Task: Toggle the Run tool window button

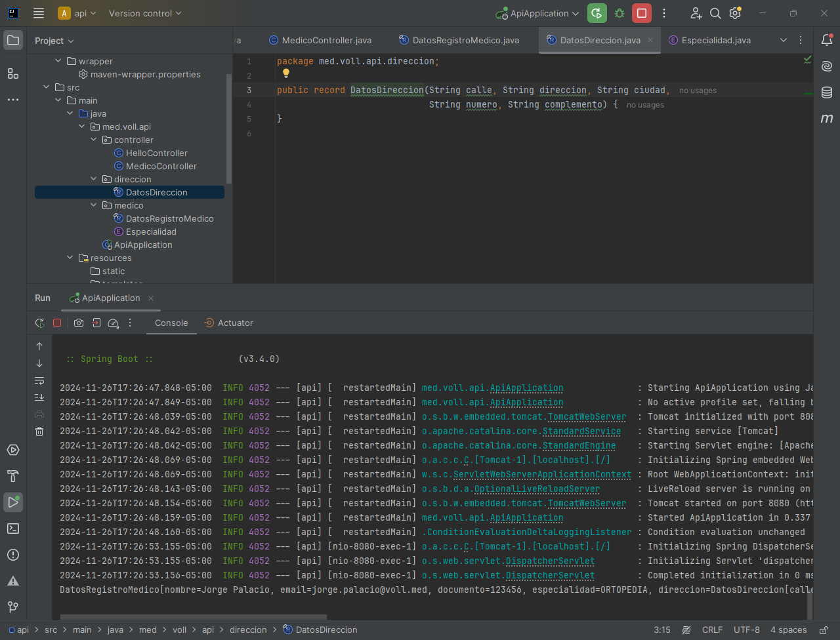Action: pos(13,502)
